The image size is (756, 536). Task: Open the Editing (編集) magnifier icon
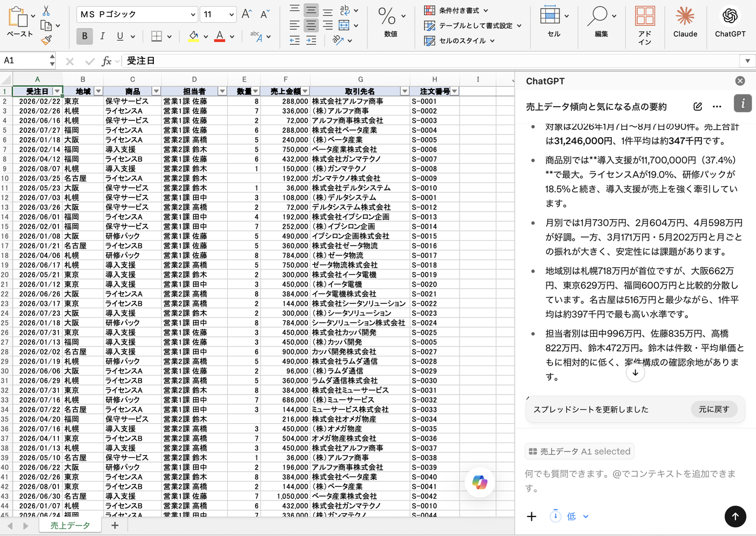pyautogui.click(x=597, y=16)
